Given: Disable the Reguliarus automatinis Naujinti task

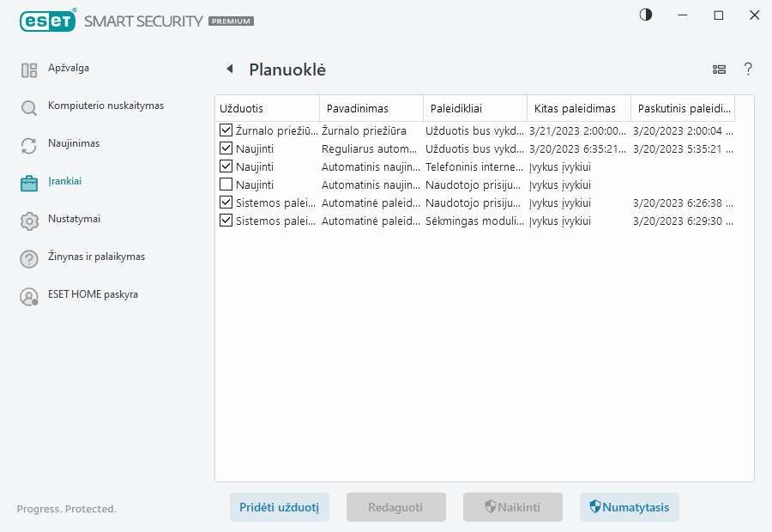Looking at the screenshot, I should point(226,148).
